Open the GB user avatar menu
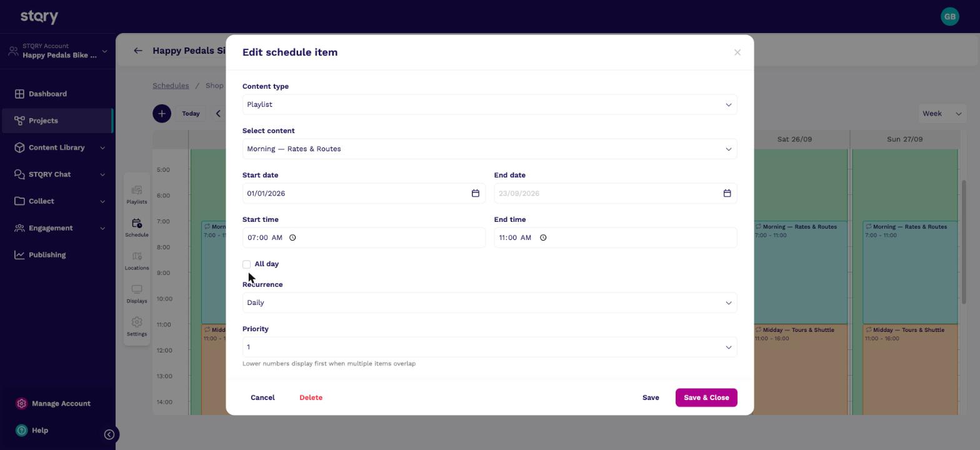The height and width of the screenshot is (450, 980). [x=949, y=17]
